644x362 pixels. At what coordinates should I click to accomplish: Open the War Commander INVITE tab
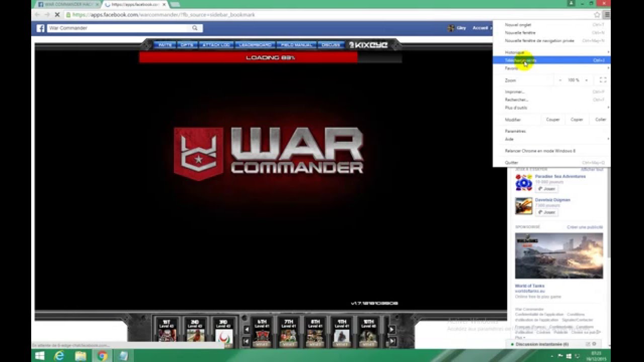[165, 45]
